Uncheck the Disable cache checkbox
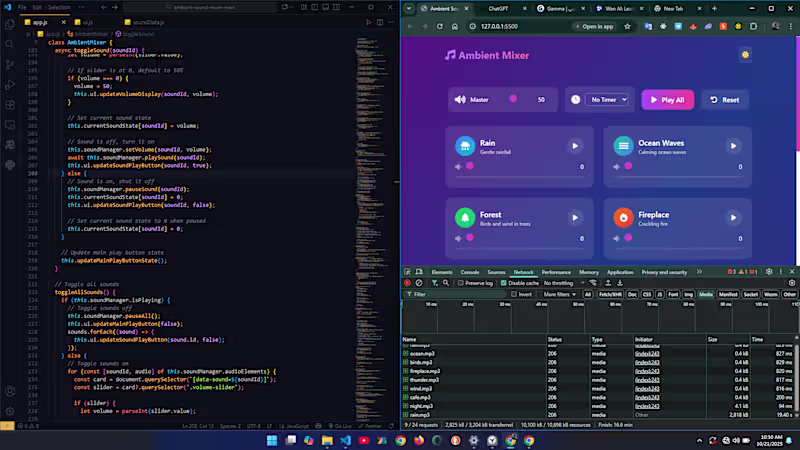Viewport: 800px width, 450px height. click(504, 283)
